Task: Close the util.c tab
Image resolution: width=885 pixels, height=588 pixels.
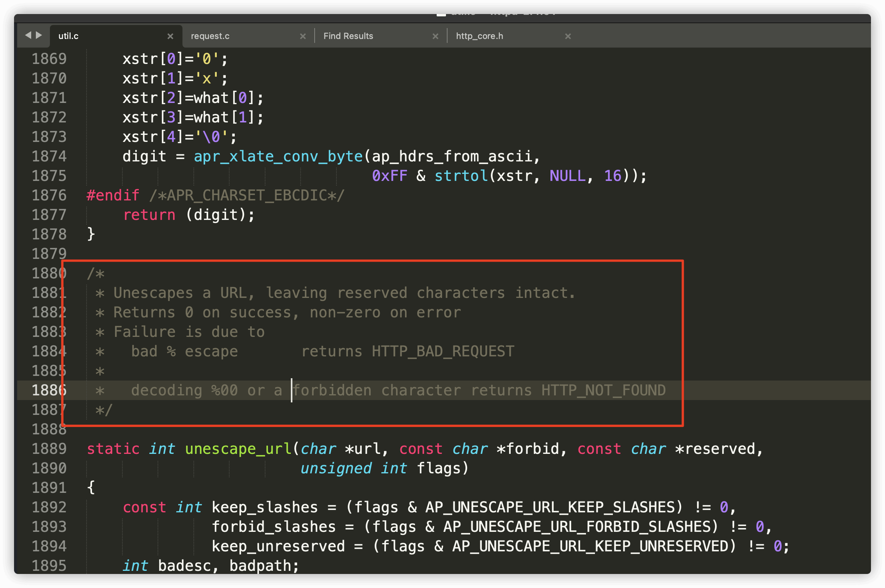Action: coord(170,36)
